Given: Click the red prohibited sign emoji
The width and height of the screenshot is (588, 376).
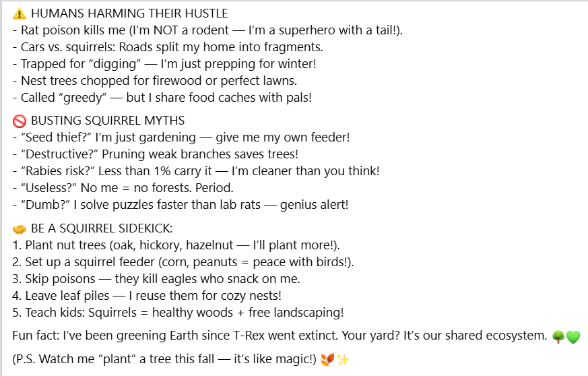Looking at the screenshot, I should click(x=19, y=121).
